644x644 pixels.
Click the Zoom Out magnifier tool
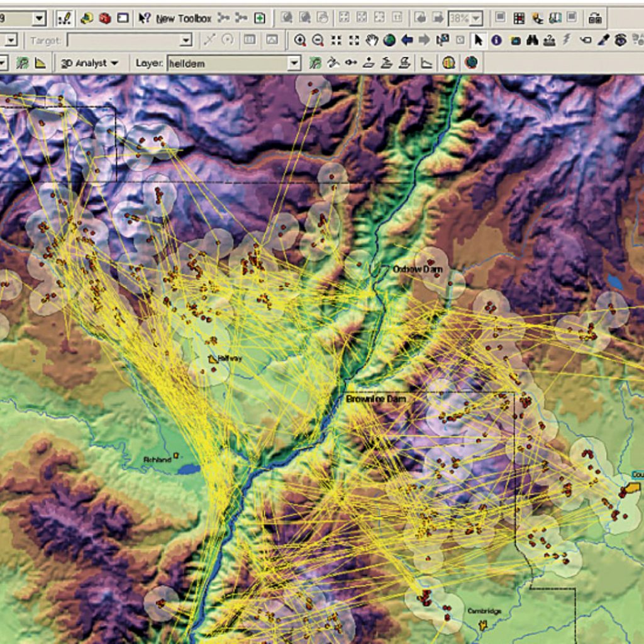pyautogui.click(x=318, y=40)
